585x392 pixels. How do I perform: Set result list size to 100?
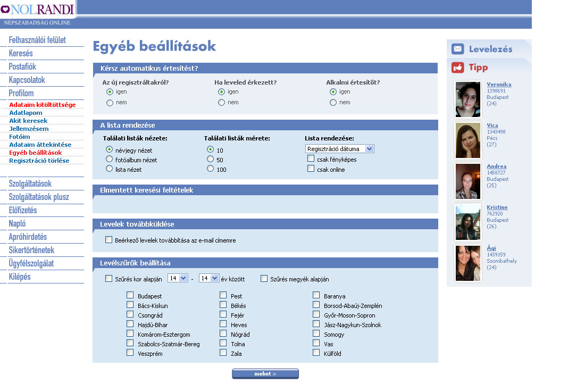pyautogui.click(x=211, y=169)
